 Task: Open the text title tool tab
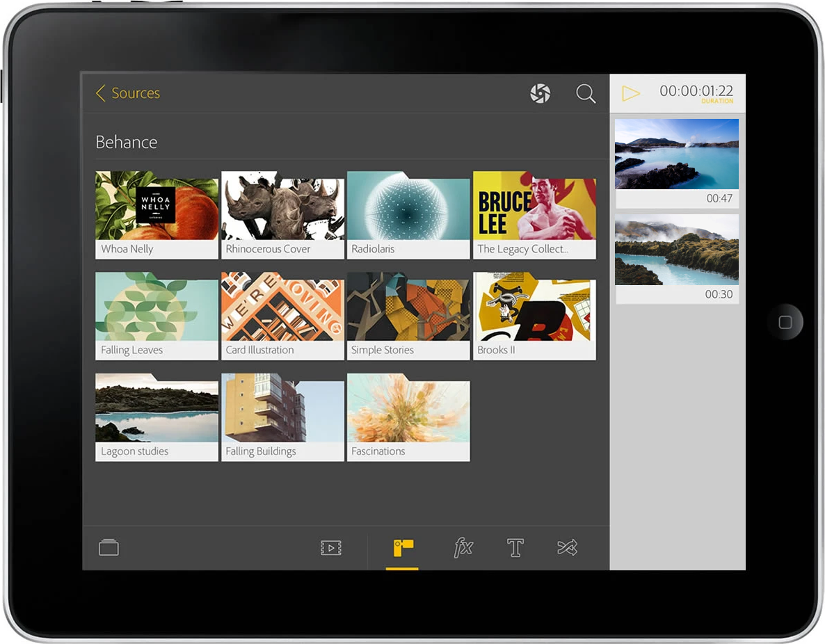[515, 548]
